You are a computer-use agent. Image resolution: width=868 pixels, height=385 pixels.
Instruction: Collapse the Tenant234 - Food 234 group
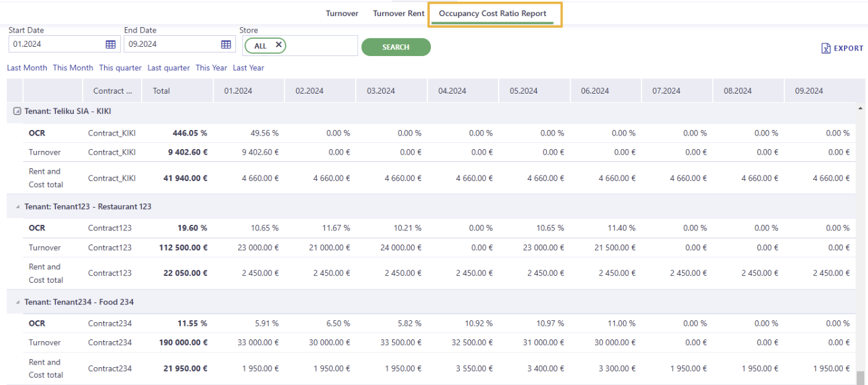pos(17,302)
